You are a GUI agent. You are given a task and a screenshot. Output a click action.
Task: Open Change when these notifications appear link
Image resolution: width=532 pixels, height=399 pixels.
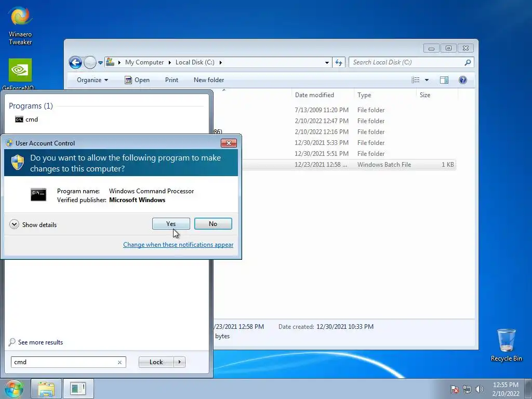(178, 245)
